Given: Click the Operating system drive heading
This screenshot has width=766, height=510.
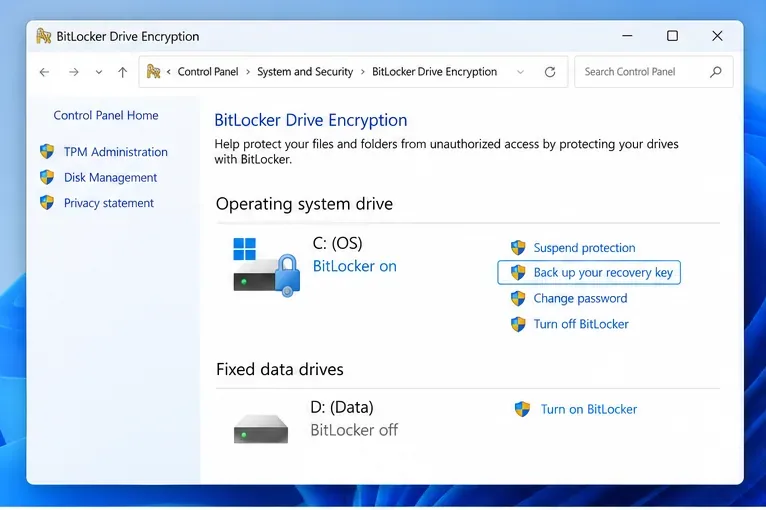Looking at the screenshot, I should point(304,204).
